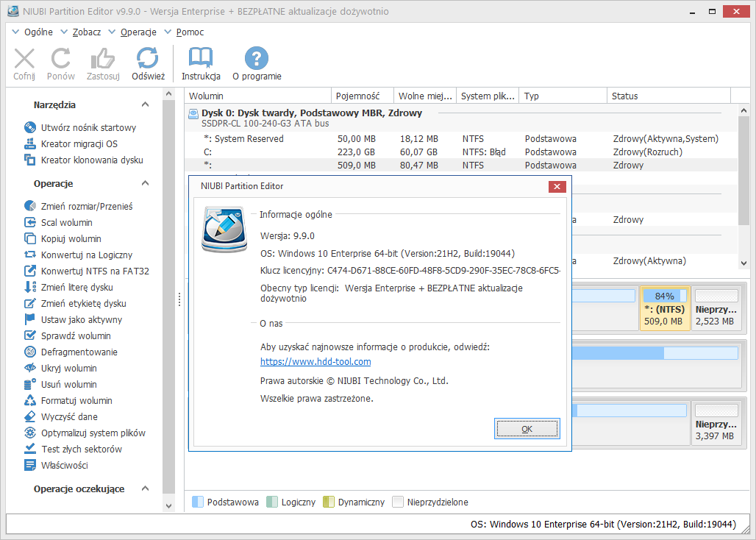Image resolution: width=756 pixels, height=540 pixels.
Task: Start Defragmentowanie operation
Action: (71, 352)
